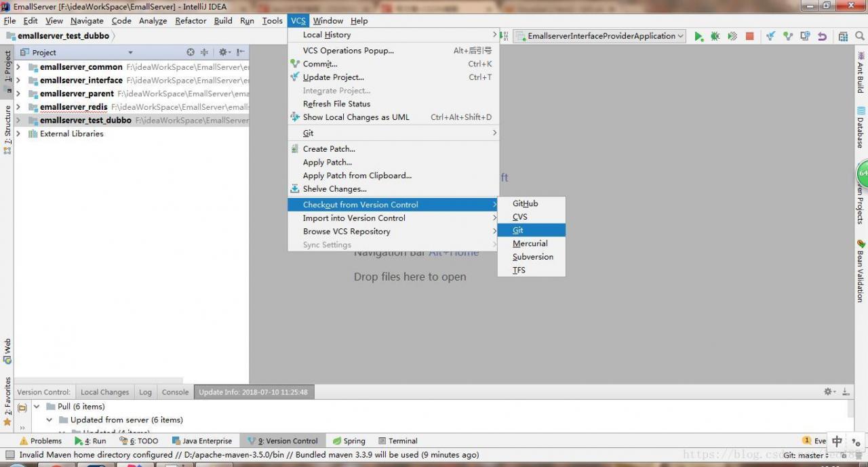This screenshot has width=868, height=467.
Task: Open Local History submenu
Action: (x=393, y=35)
